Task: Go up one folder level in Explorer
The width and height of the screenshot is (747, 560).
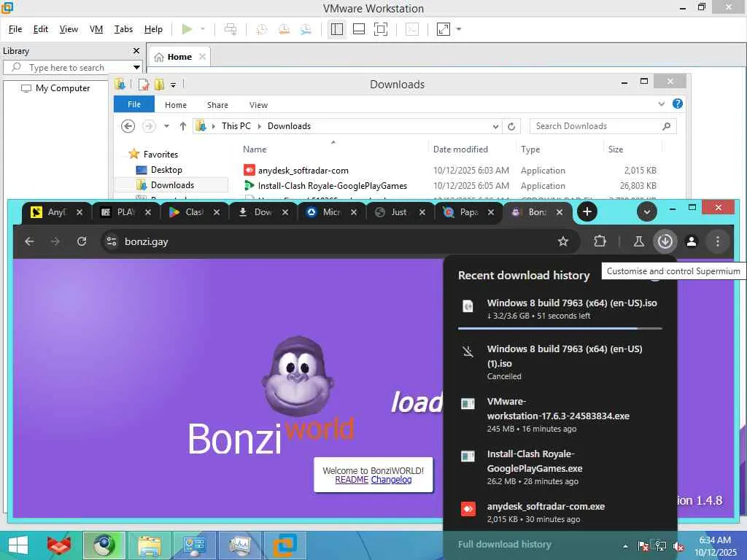Action: click(183, 126)
